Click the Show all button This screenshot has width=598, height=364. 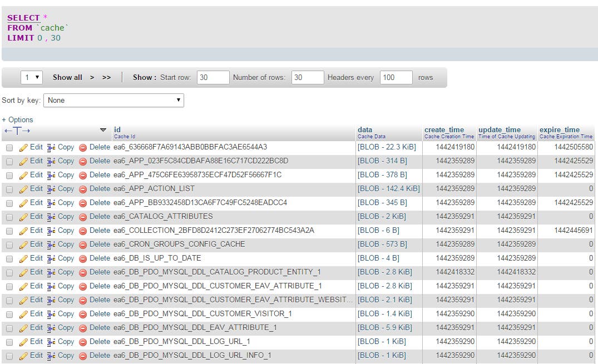pyautogui.click(x=67, y=77)
